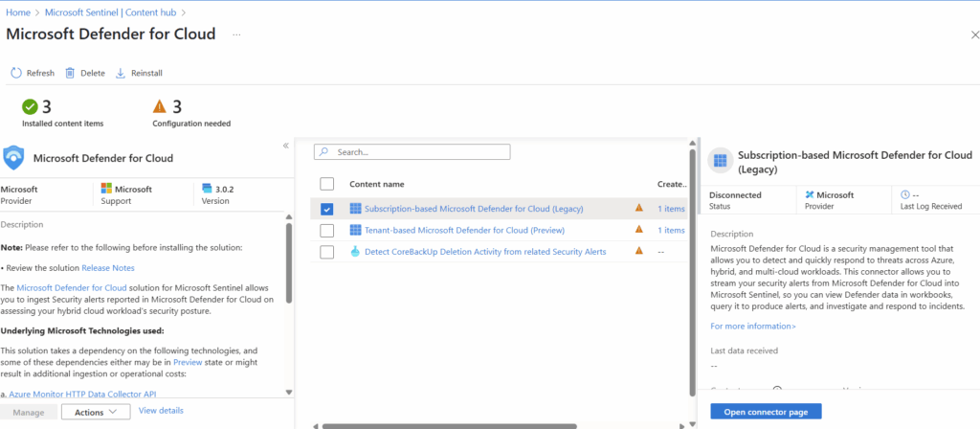The image size is (980, 429).
Task: Open Azure Monitor HTTP Data Collector API link
Action: (x=82, y=394)
